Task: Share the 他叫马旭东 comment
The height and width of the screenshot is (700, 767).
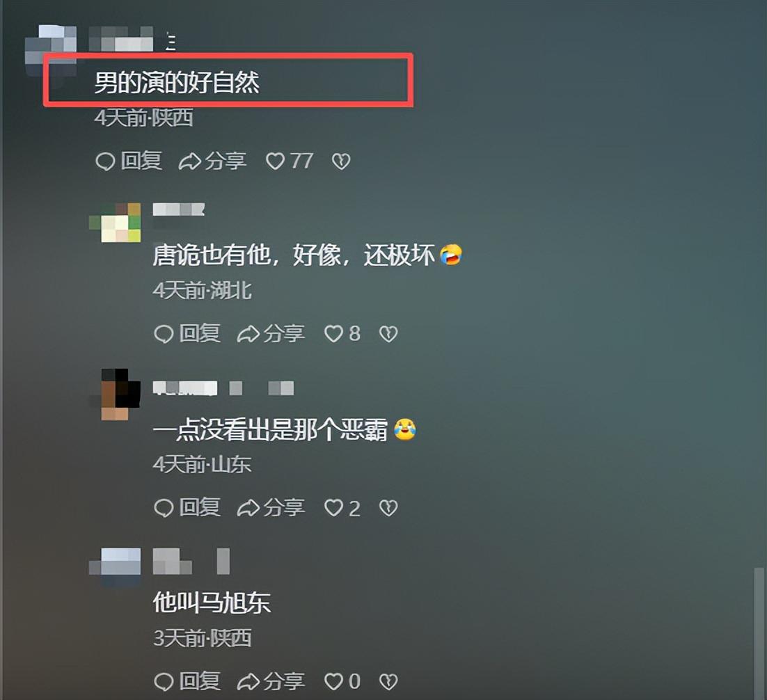Action: point(271,681)
